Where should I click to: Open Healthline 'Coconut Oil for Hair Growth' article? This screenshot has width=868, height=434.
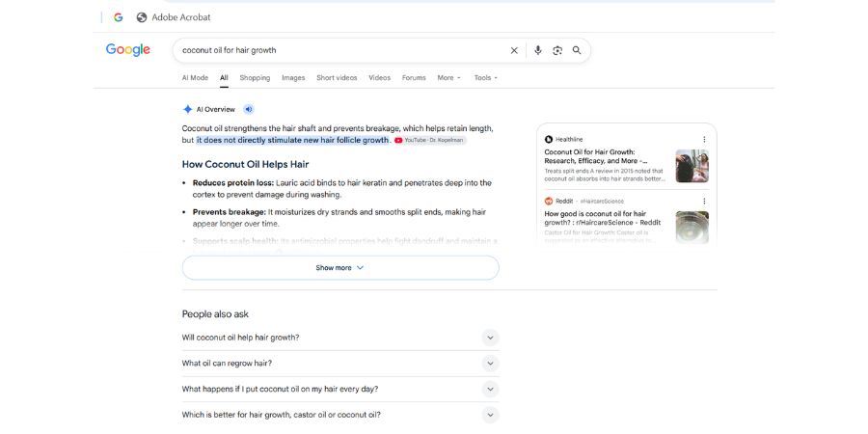[x=597, y=156]
